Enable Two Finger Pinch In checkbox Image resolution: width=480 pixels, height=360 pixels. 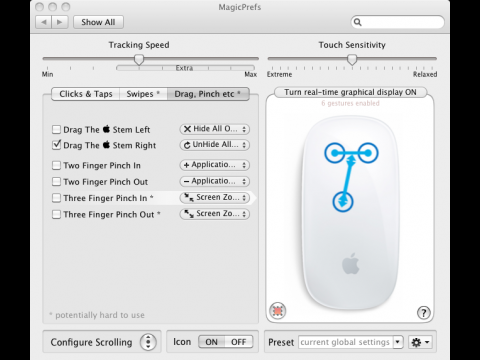click(56, 165)
